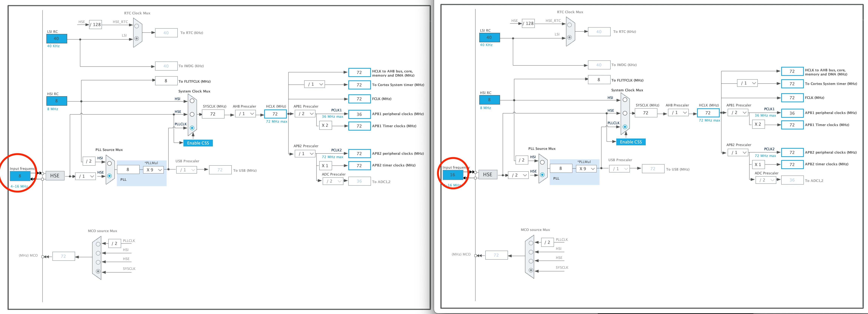Select LSI in right RTC Clock Mux

(x=569, y=37)
